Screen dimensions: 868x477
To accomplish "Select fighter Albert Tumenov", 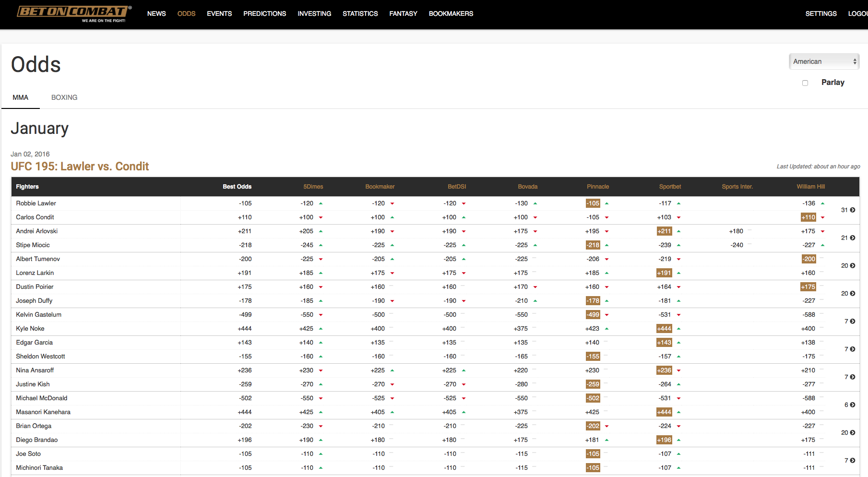I will [x=38, y=259].
